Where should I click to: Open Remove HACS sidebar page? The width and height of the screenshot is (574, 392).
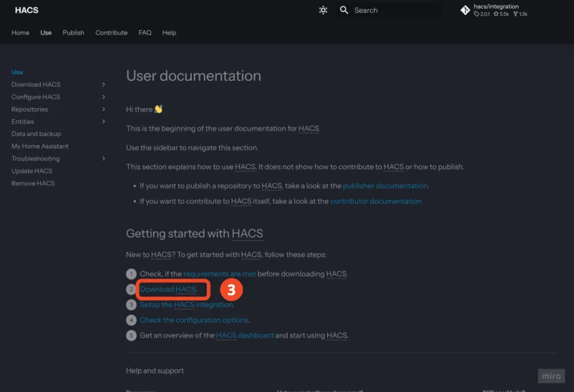[33, 183]
